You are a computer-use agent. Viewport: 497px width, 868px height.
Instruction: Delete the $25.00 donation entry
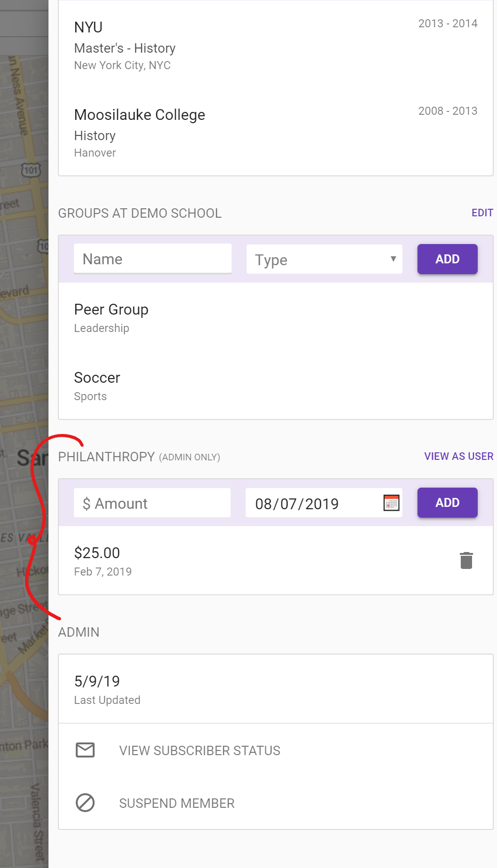pyautogui.click(x=466, y=560)
